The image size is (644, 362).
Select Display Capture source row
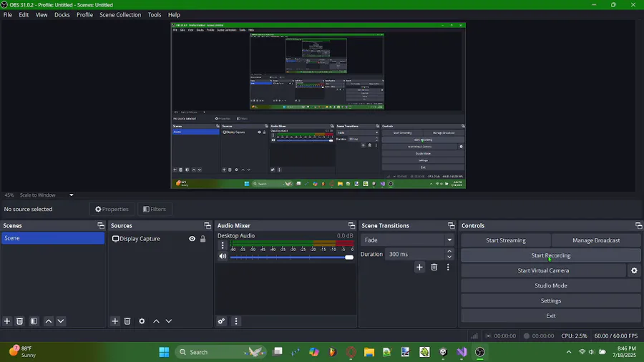click(160, 238)
